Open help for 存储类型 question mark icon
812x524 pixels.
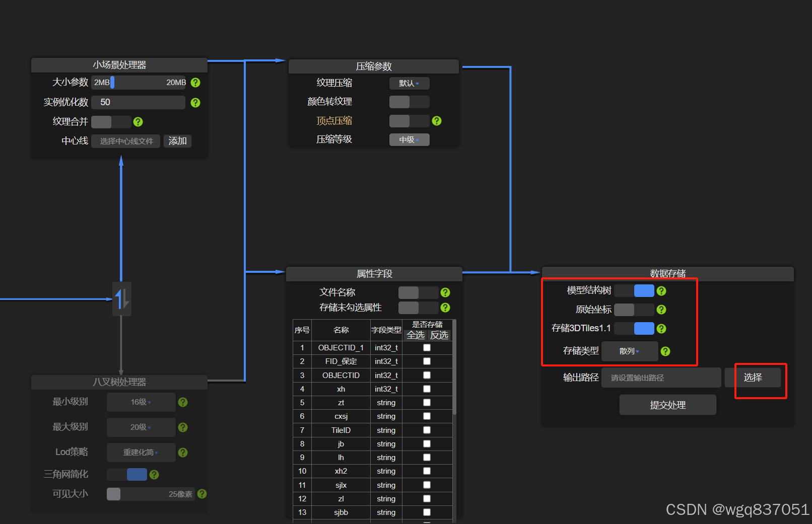(665, 351)
